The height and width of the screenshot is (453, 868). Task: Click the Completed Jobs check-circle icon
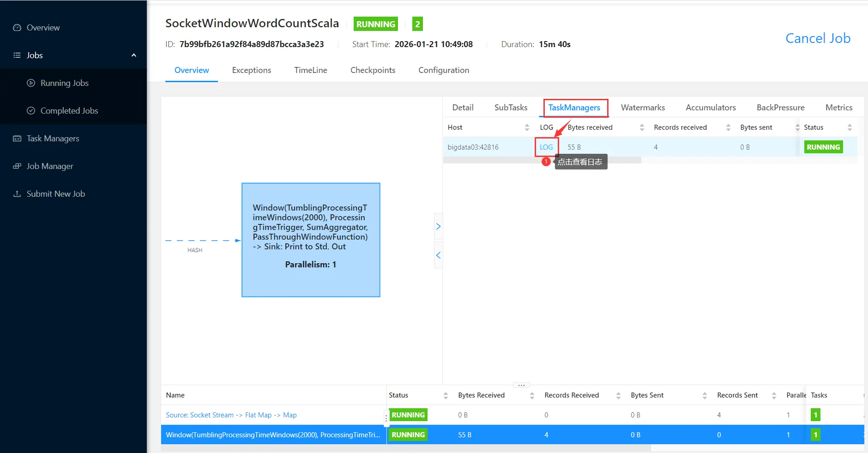pyautogui.click(x=31, y=111)
